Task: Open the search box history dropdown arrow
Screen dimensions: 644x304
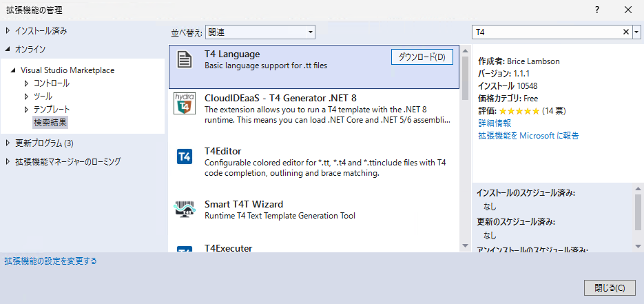Action: (637, 32)
